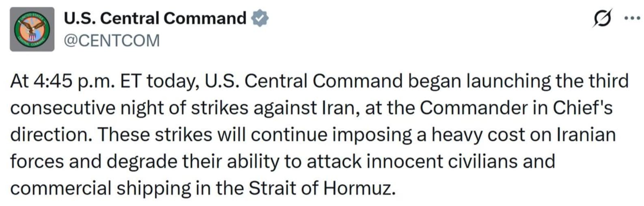This screenshot has width=644, height=206.
Task: Click the blue verified badge checkmark
Action: (x=260, y=19)
